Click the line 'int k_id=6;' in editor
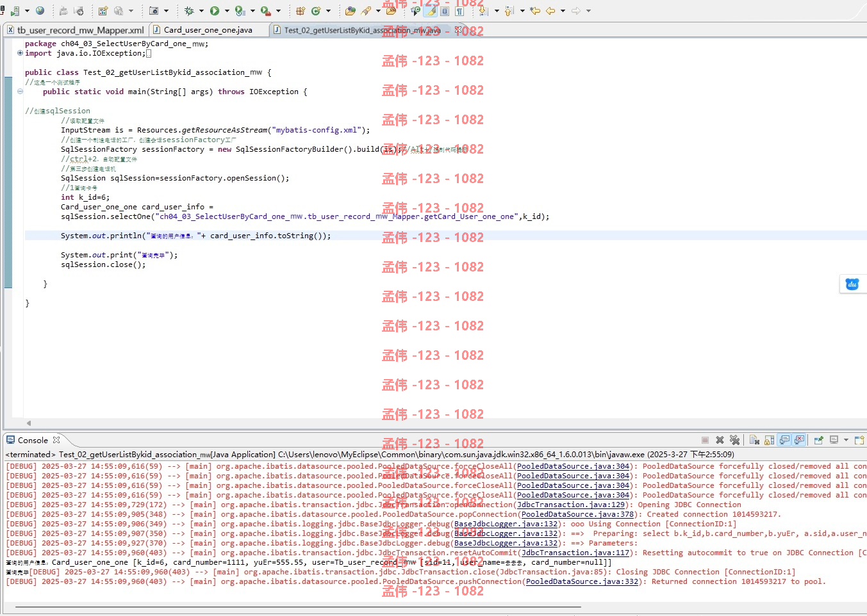This screenshot has width=867, height=616. tap(85, 197)
